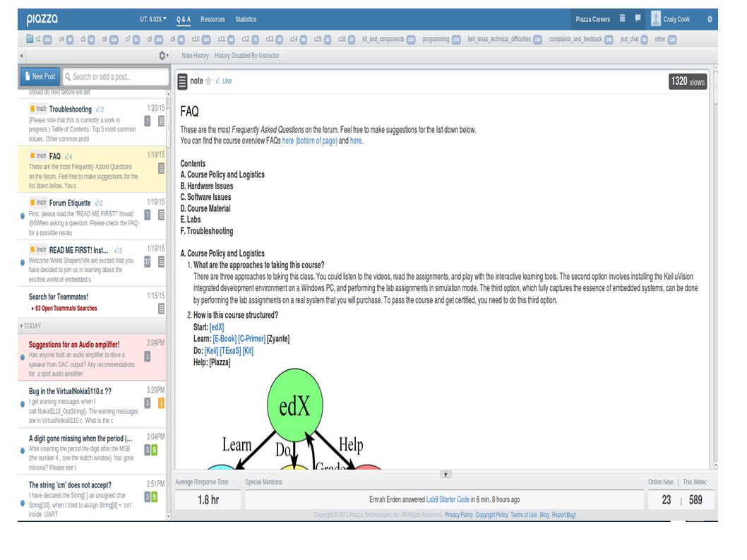This screenshot has height=560, width=747.
Task: Open 83 Open Teammate Searches
Action: (x=66, y=309)
